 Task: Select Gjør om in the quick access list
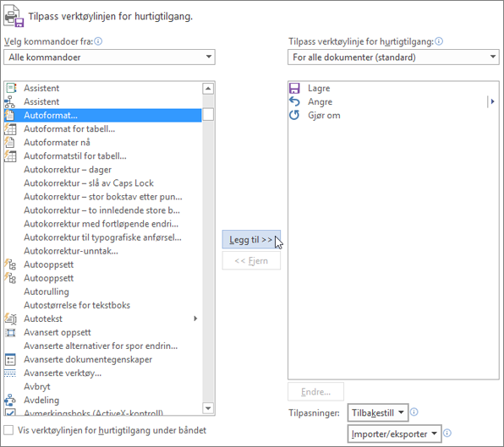(x=393, y=115)
